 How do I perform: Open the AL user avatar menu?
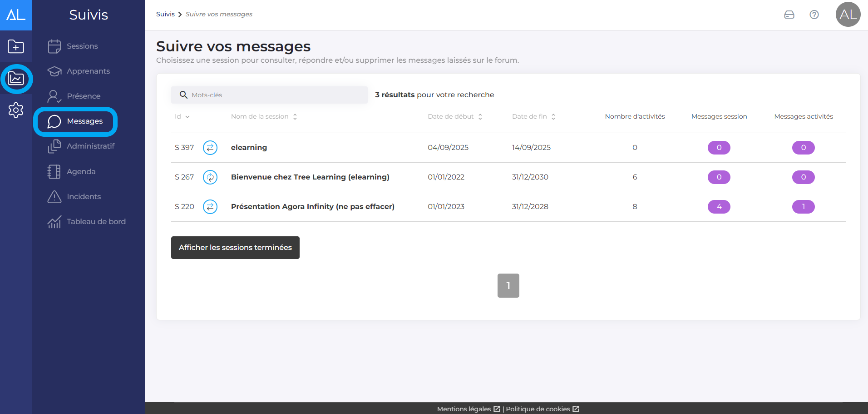[x=848, y=15]
